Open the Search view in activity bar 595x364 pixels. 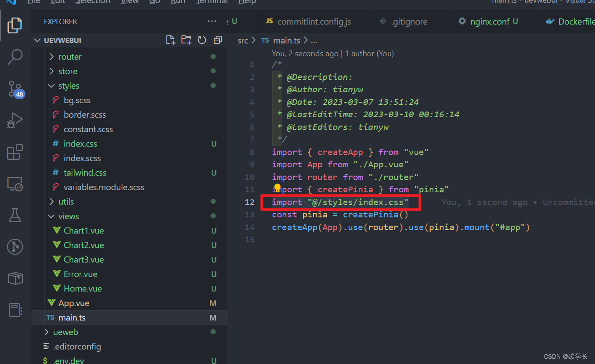[x=15, y=57]
